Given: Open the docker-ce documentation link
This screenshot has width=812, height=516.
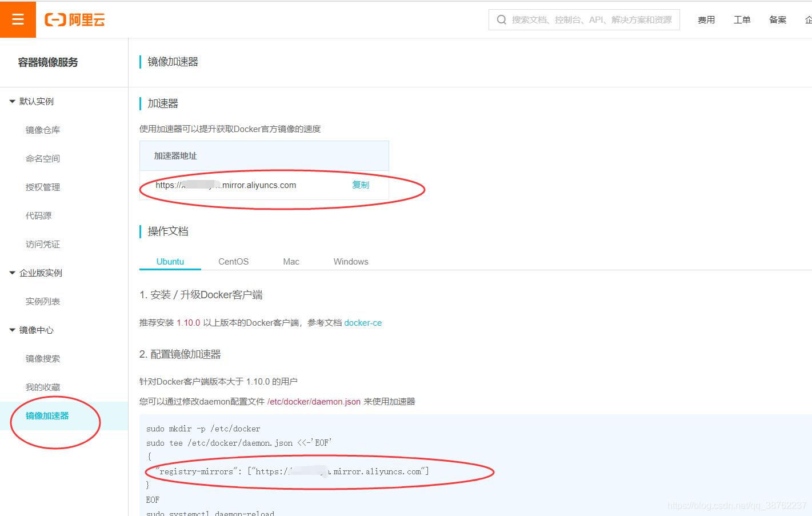Looking at the screenshot, I should click(363, 323).
